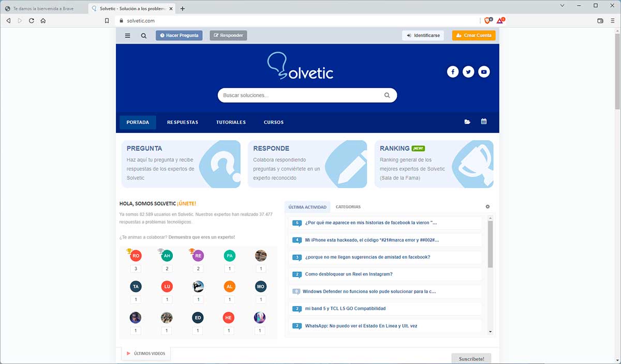Open the RANKING card

coord(434,164)
